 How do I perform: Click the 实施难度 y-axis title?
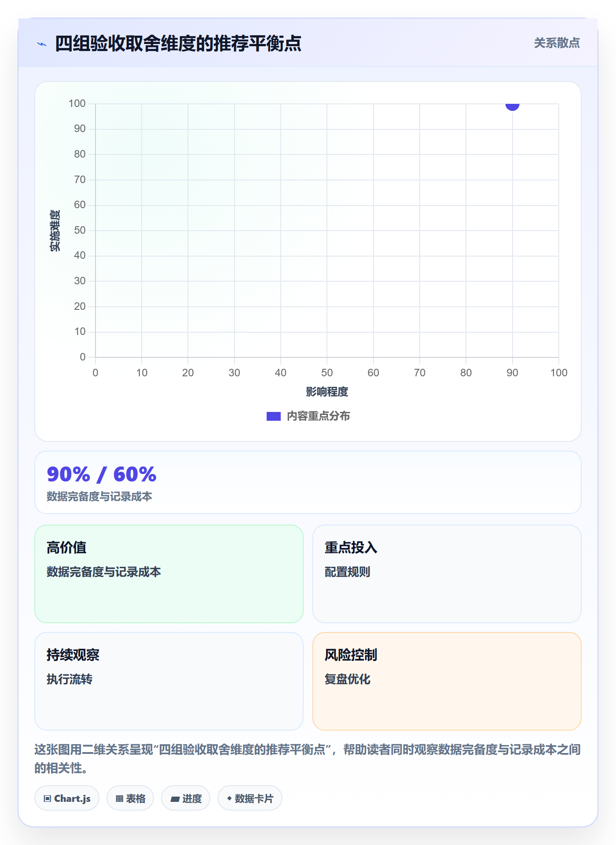pyautogui.click(x=55, y=231)
